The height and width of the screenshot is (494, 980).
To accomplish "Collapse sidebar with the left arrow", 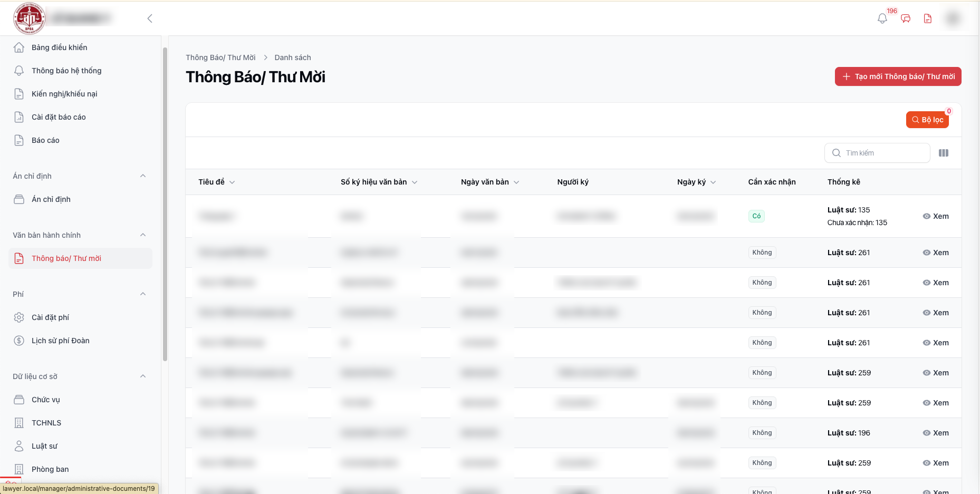I will pyautogui.click(x=150, y=18).
